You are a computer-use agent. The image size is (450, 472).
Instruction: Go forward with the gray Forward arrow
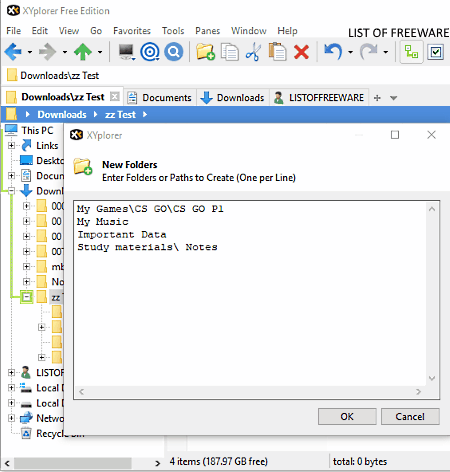click(47, 52)
